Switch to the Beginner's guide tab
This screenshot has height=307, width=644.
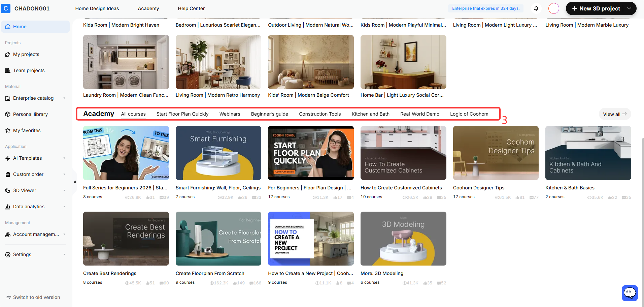point(270,114)
